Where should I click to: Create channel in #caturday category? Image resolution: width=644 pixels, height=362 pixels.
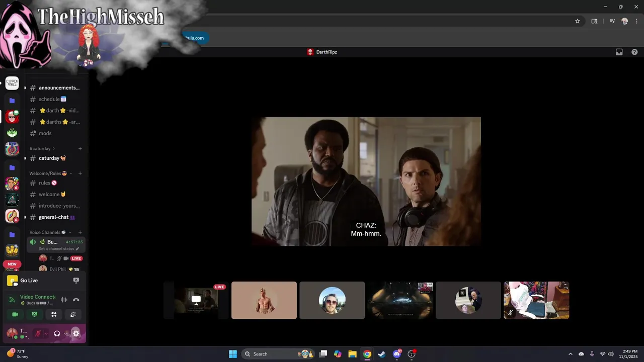(x=80, y=149)
